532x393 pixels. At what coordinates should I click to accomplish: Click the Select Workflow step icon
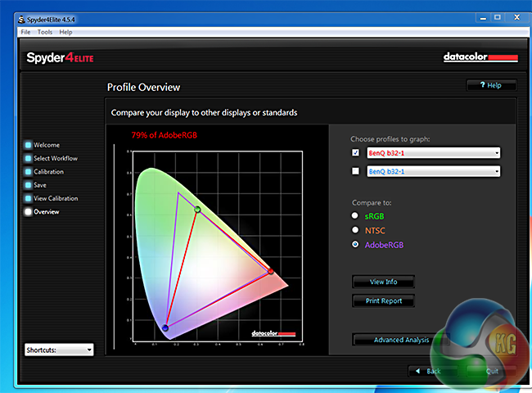[x=28, y=158]
